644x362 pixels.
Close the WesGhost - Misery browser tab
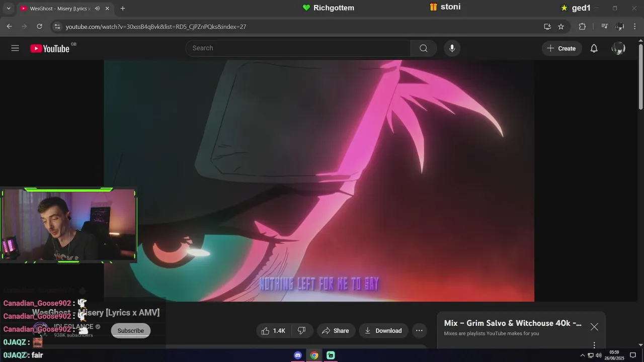tap(107, 9)
